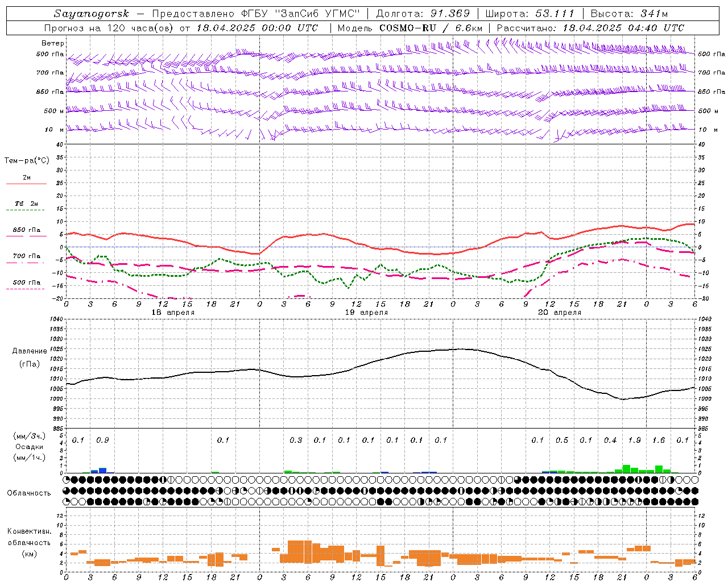
Task: Click the left '850 гПа' wind level label
Action: 50,92
